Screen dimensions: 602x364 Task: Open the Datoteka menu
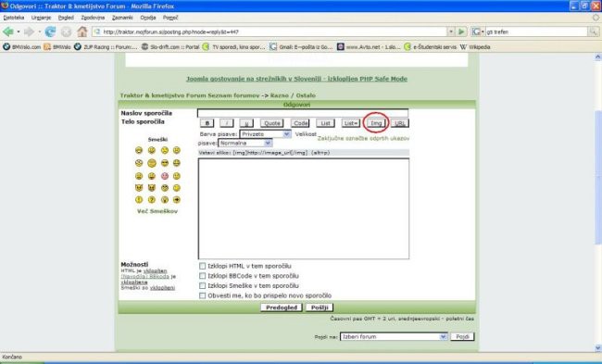[x=14, y=18]
